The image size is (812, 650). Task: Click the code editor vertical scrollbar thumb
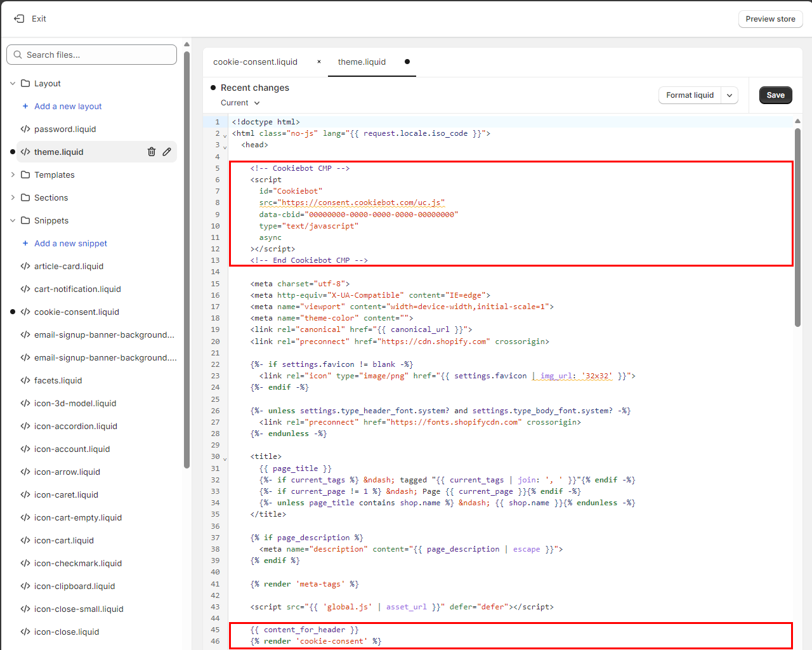(x=797, y=228)
